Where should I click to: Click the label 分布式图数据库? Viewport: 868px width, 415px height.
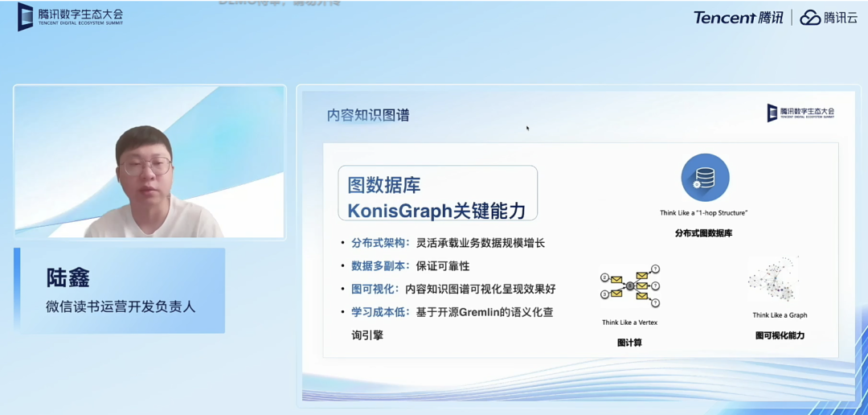coord(703,234)
